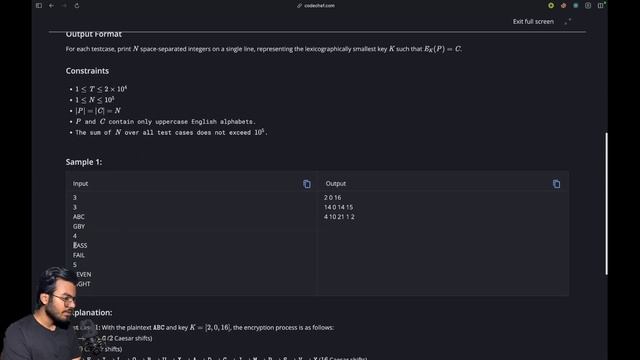
Task: Click the lone '4' line in sample input
Action: click(x=75, y=236)
